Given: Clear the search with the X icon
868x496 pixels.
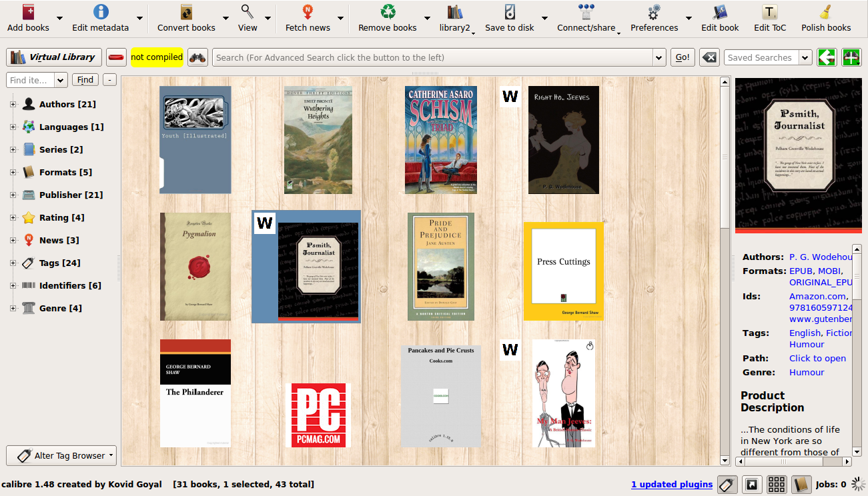Looking at the screenshot, I should pos(709,57).
